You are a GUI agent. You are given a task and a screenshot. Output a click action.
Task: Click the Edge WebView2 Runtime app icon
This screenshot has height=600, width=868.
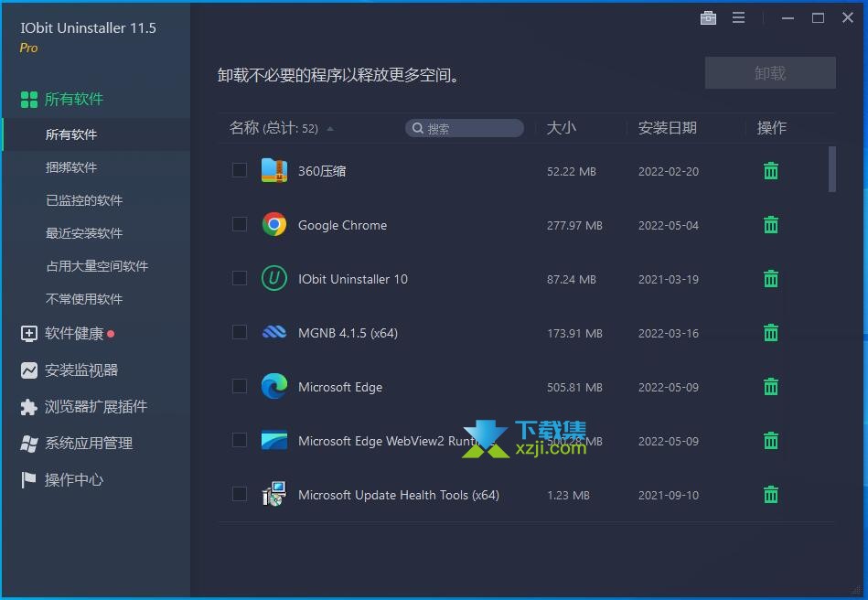[274, 440]
